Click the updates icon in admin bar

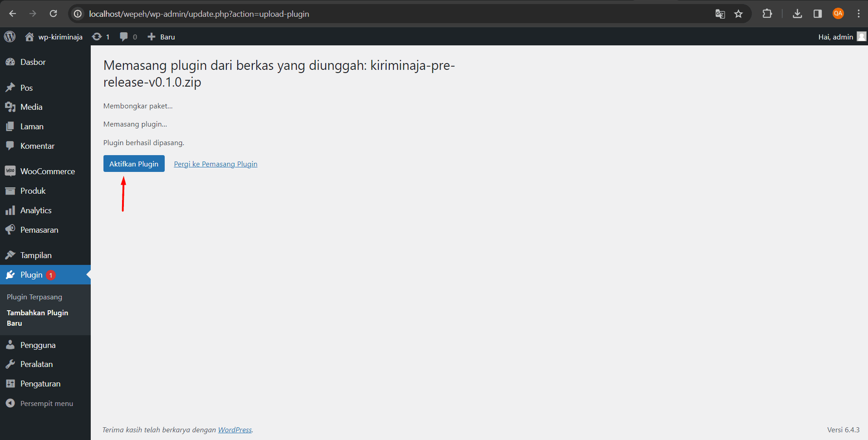97,36
